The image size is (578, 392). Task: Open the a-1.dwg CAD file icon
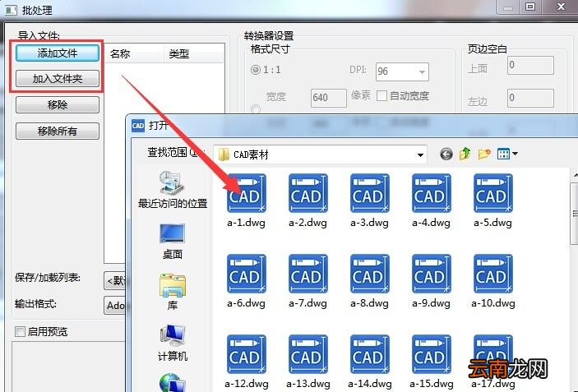(246, 193)
